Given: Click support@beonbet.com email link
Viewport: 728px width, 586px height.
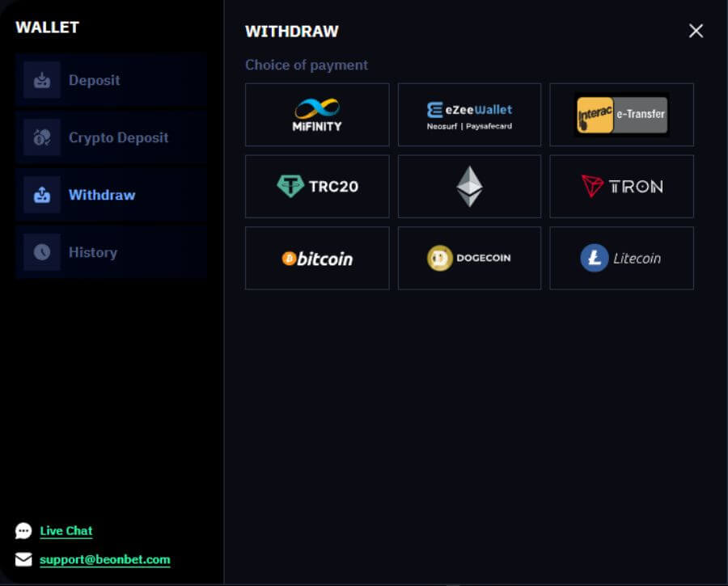Looking at the screenshot, I should (105, 559).
